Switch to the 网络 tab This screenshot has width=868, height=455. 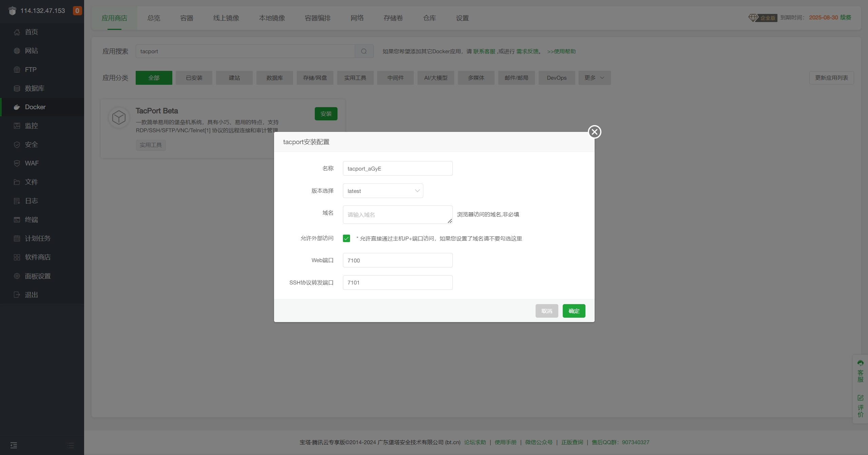357,18
